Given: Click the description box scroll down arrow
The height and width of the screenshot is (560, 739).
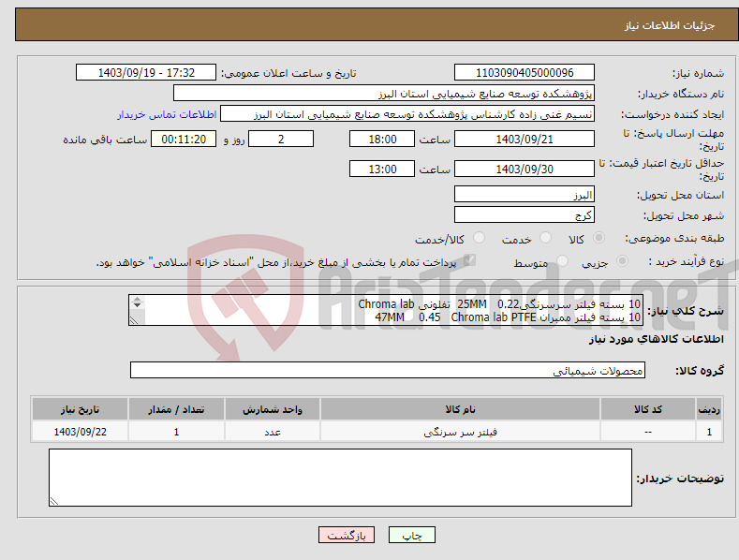Looking at the screenshot, I should pos(137,305).
